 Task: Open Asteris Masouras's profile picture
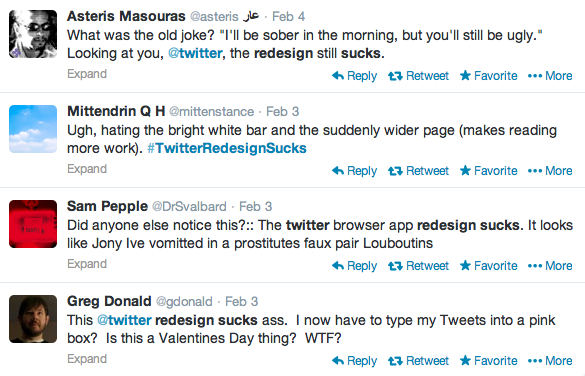pos(33,34)
